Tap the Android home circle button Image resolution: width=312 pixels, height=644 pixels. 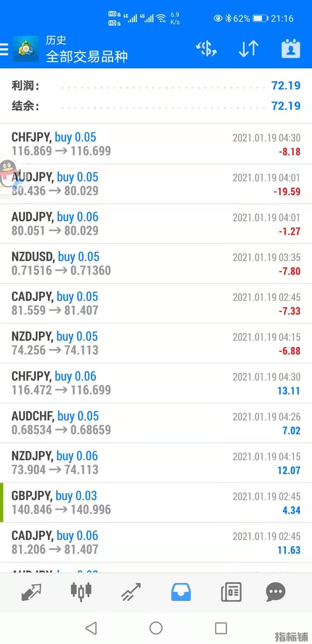coord(156,628)
